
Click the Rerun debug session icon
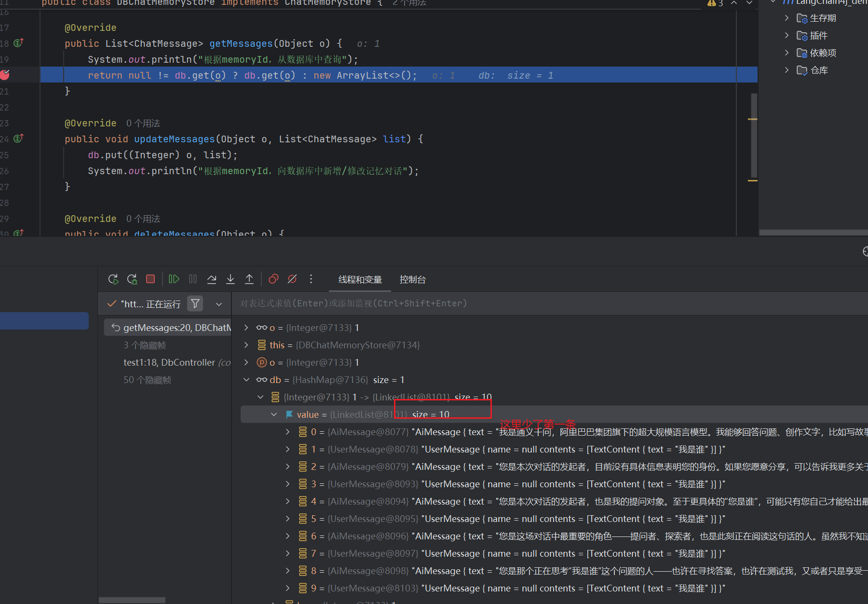point(113,279)
